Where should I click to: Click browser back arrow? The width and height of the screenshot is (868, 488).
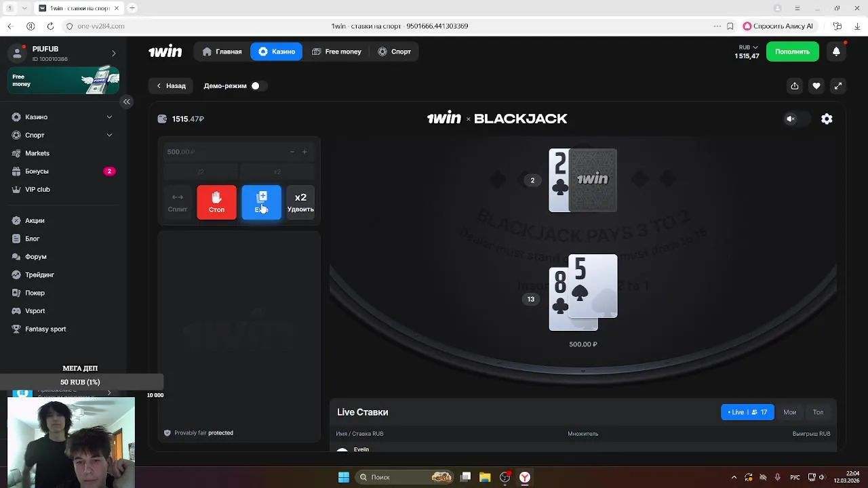(x=10, y=26)
